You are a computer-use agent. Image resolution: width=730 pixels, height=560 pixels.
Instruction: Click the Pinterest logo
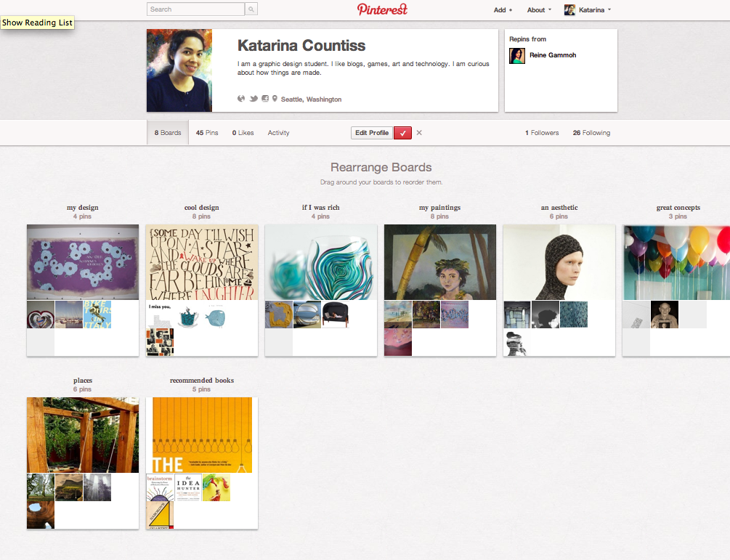(x=382, y=9)
